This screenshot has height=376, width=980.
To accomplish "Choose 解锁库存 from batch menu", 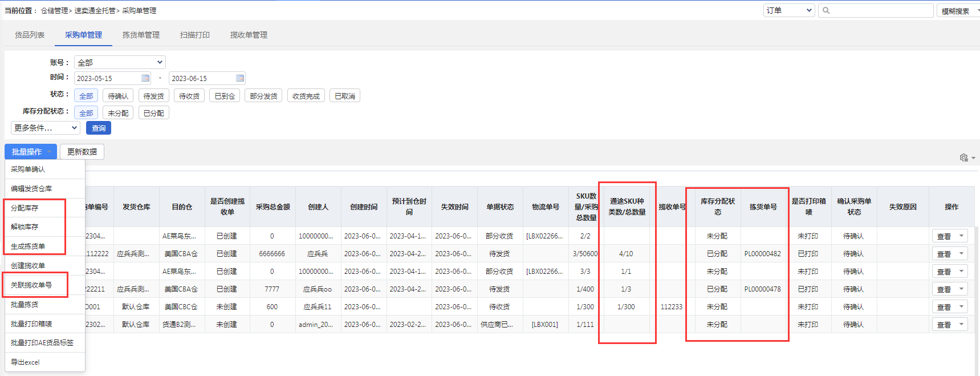I will click(x=45, y=227).
